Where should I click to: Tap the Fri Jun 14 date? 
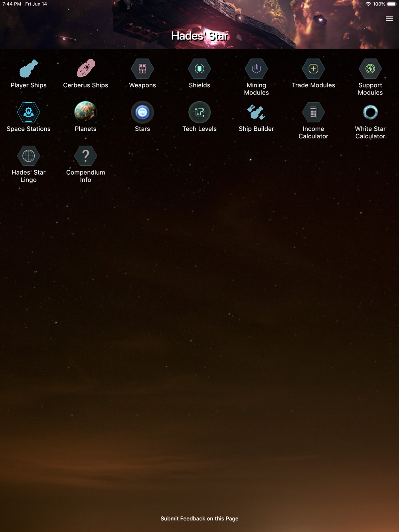[x=36, y=4]
